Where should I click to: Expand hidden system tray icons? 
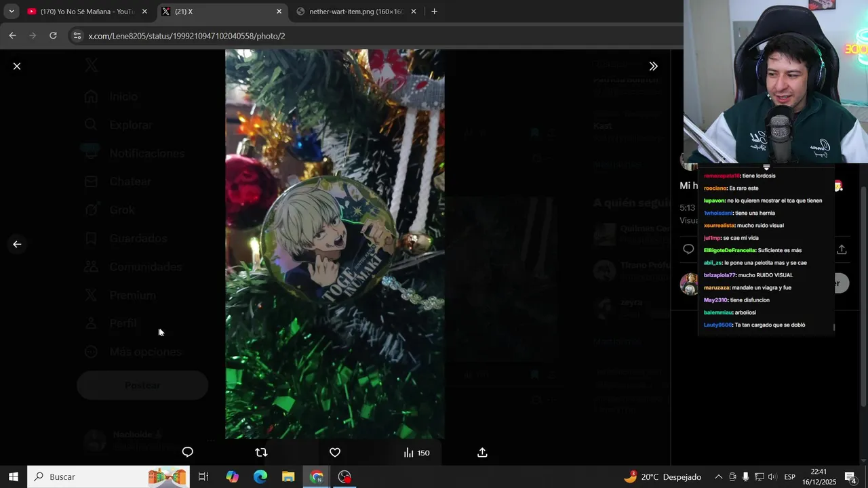[x=719, y=476]
